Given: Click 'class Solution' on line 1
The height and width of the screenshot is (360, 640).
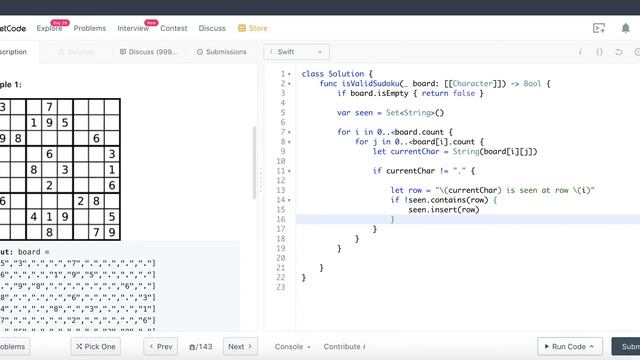Looking at the screenshot, I should pyautogui.click(x=337, y=74).
